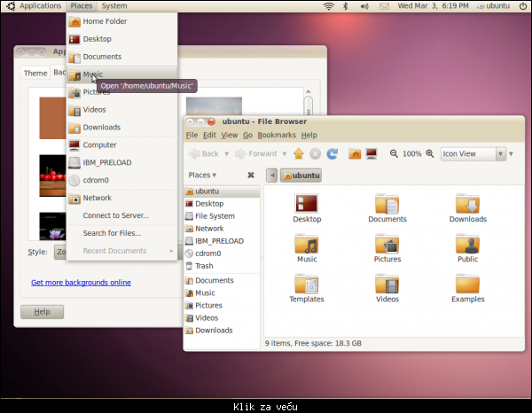Expand the Places sidebar selector
The image size is (532, 413).
(203, 175)
